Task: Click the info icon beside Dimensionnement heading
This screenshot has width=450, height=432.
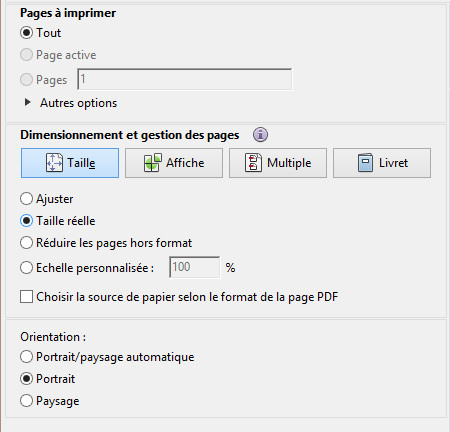Action: click(260, 135)
